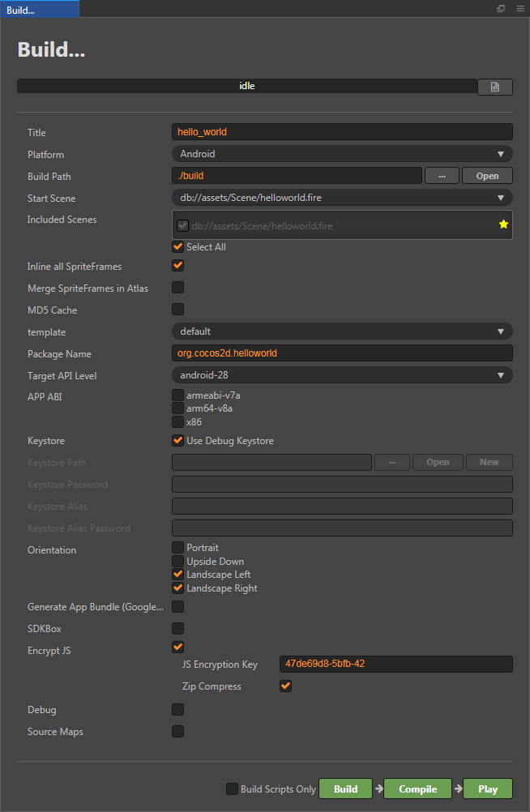Viewport: 530px width, 812px height.
Task: Enable Upside Down orientation
Action: tap(177, 561)
